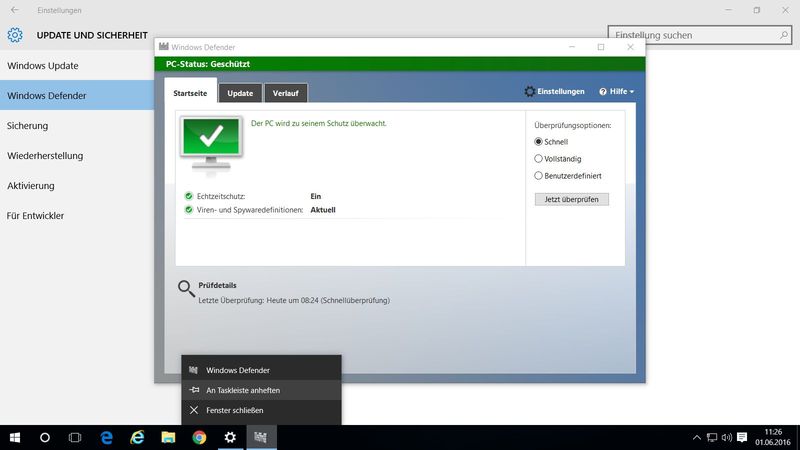Viewport: 800px width, 450px height.
Task: Switch to the Update tab
Action: pos(240,93)
